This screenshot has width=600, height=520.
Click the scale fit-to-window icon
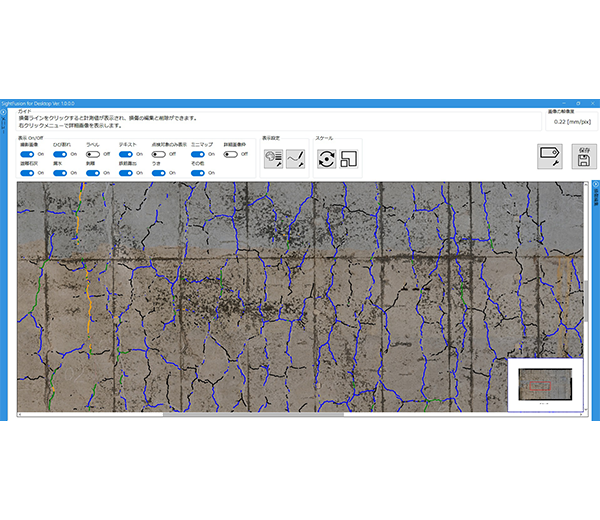click(349, 159)
